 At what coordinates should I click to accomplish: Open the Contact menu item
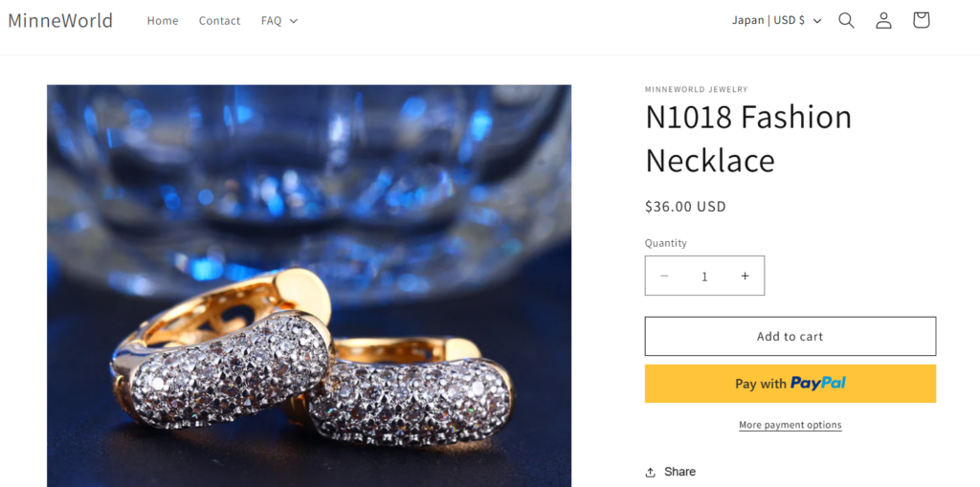(219, 21)
